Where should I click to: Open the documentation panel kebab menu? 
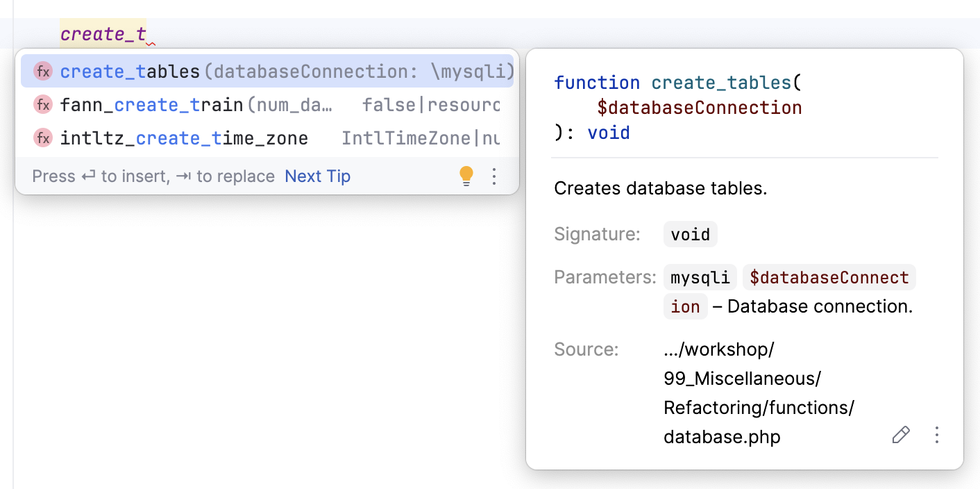[x=936, y=434]
